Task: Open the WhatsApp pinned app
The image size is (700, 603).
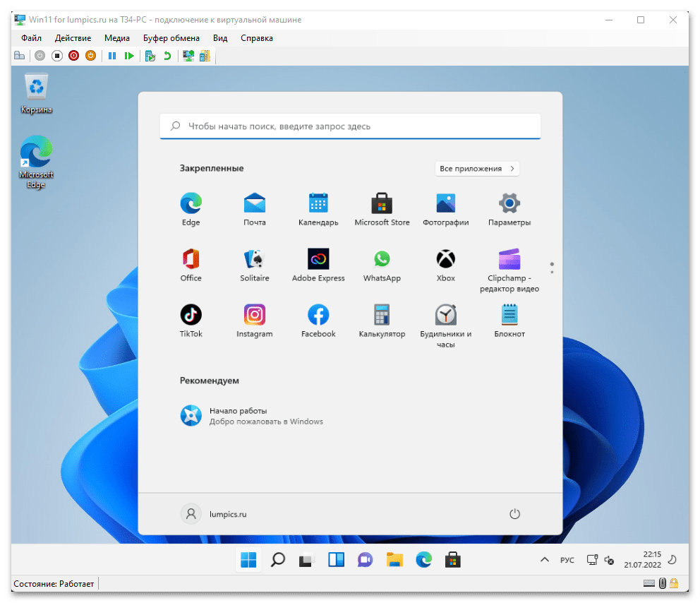Action: 382,265
